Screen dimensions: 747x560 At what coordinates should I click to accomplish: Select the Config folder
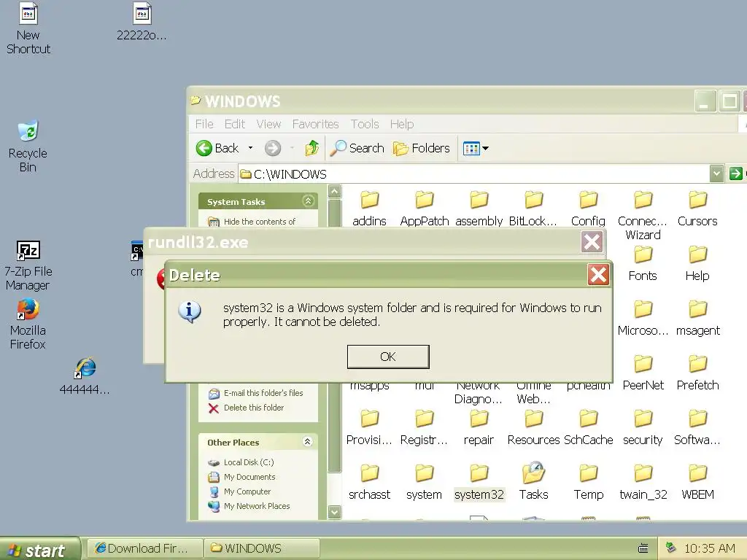pos(589,209)
